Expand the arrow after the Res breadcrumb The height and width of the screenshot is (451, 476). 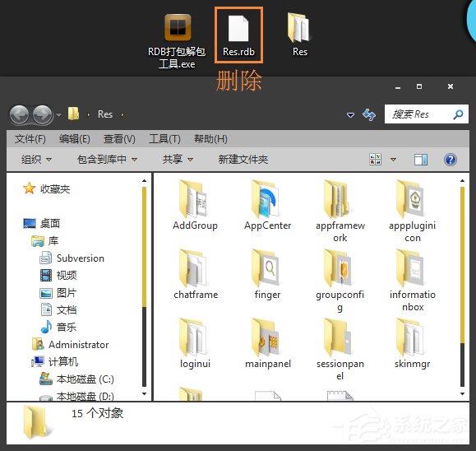coord(122,115)
